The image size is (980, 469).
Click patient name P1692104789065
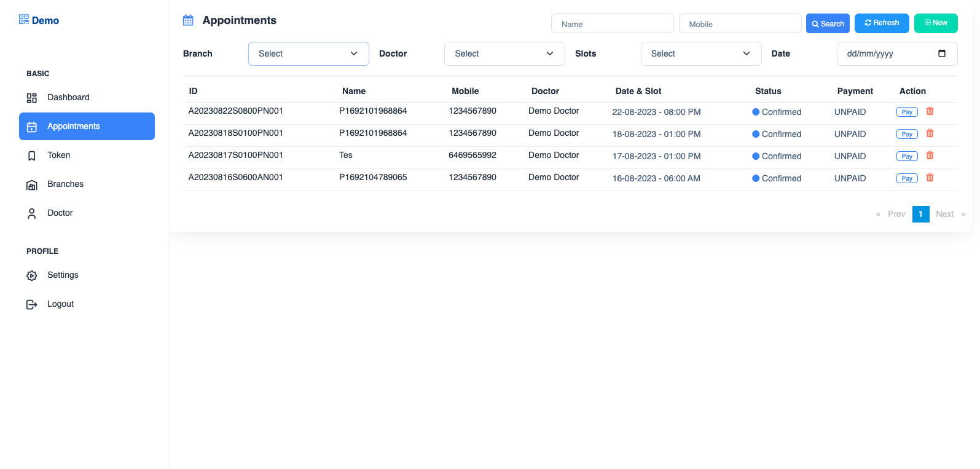(x=373, y=177)
